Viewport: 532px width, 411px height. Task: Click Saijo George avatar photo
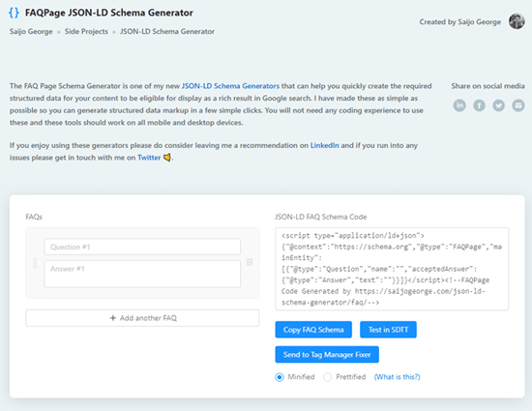[x=517, y=21]
